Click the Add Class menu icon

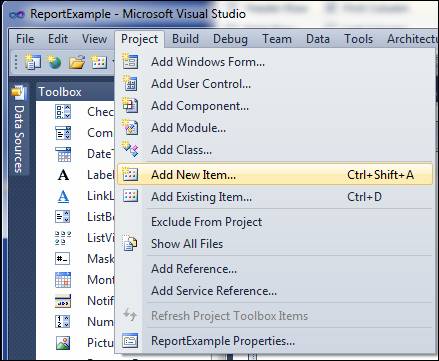pyautogui.click(x=130, y=149)
